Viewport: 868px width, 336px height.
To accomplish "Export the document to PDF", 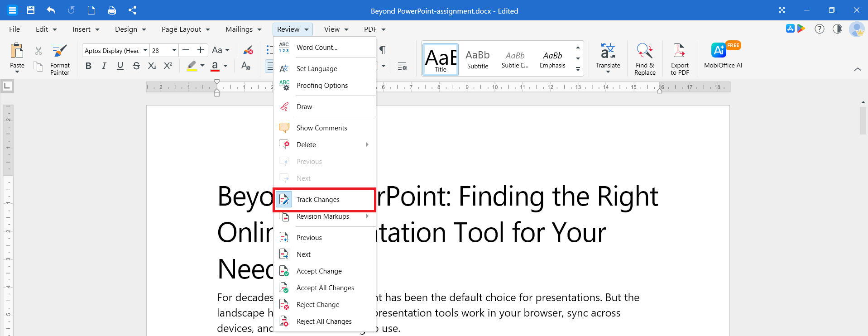I will pos(680,59).
